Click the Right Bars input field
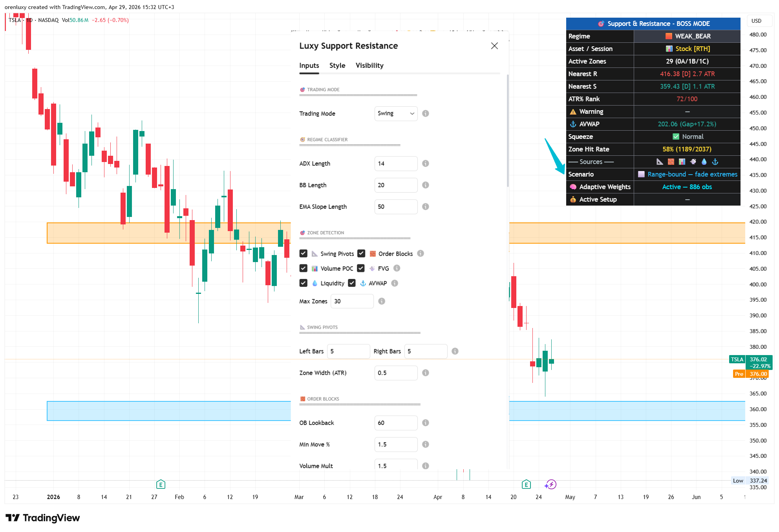The image size is (779, 532). click(x=426, y=351)
